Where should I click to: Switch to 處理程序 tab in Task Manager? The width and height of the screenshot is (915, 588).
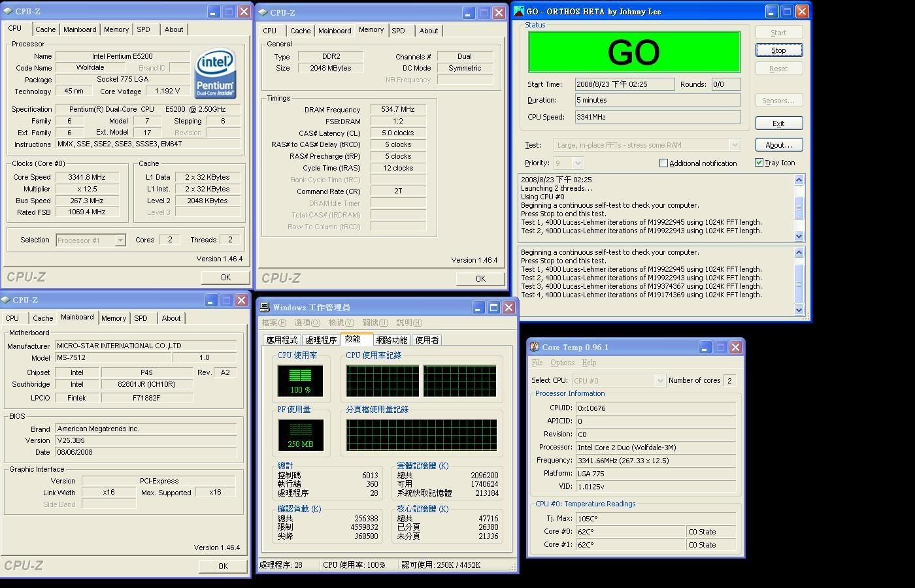(x=321, y=340)
